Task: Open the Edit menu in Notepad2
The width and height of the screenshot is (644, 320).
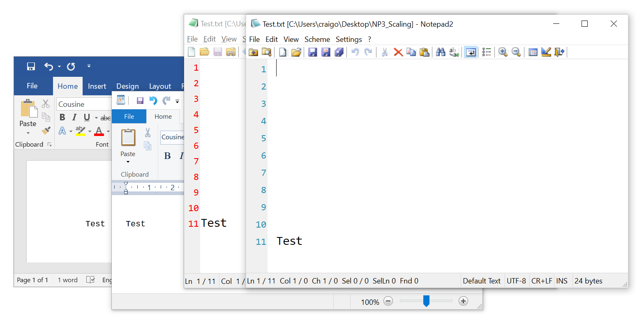Action: 272,39
